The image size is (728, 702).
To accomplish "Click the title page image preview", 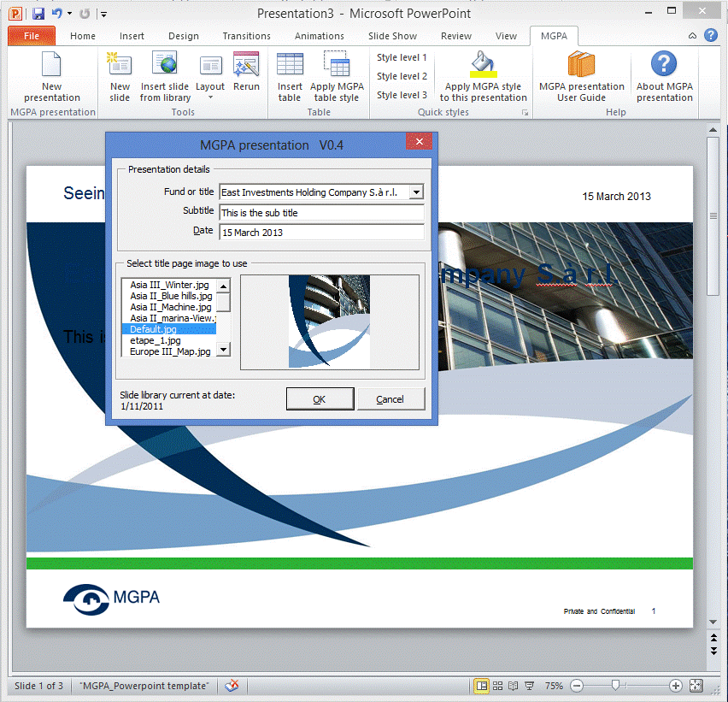I will click(330, 322).
